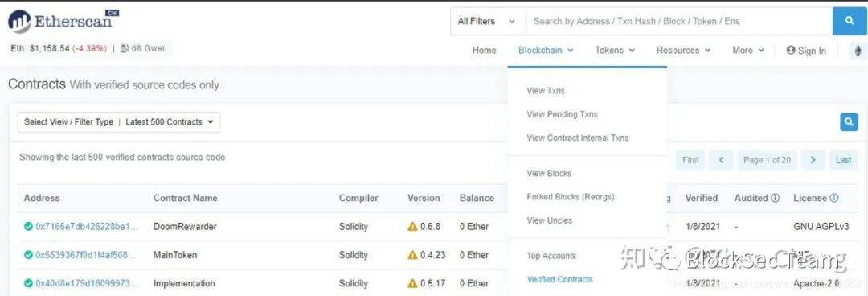The image size is (868, 296).
Task: Click the contracts table search icon button
Action: click(849, 122)
